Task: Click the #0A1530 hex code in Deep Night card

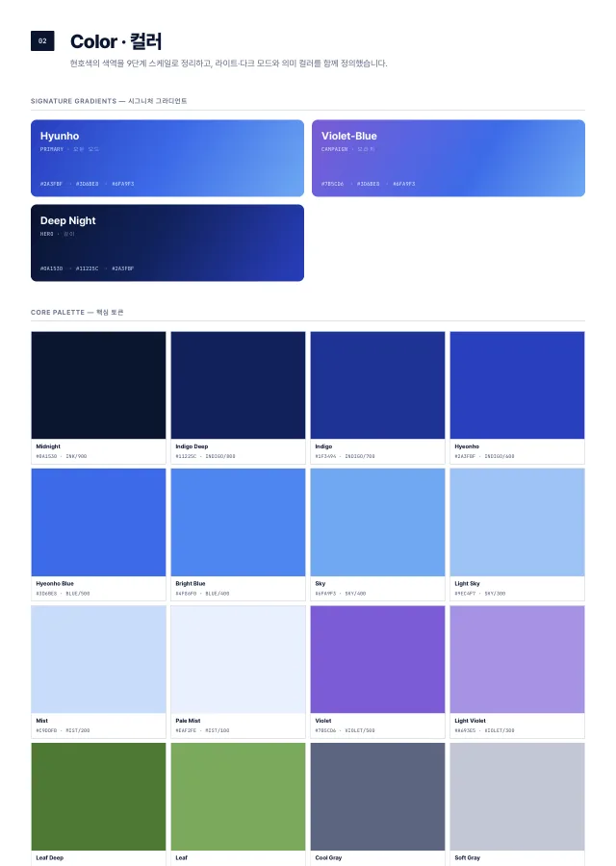Action: click(x=51, y=268)
